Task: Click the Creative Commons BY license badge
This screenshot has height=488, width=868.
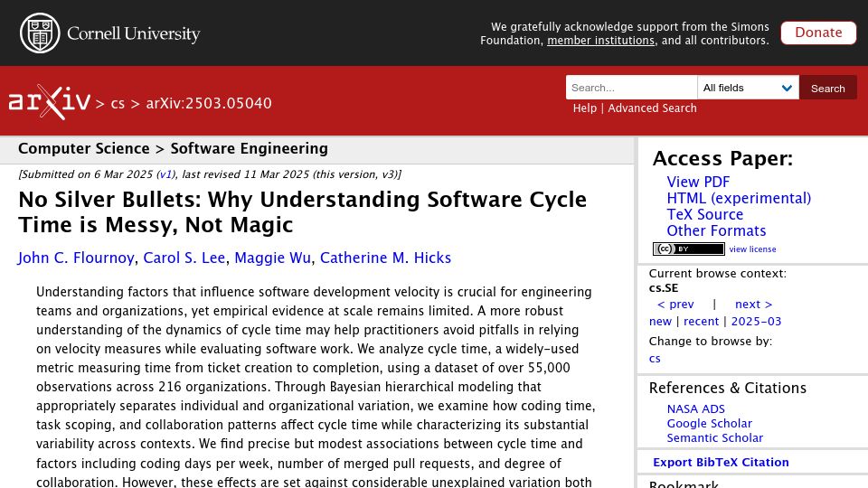Action: 689,249
